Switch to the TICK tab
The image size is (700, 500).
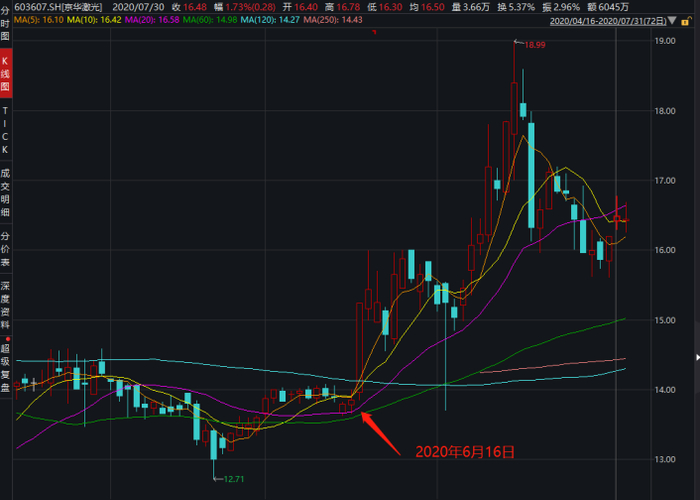[x=5, y=130]
